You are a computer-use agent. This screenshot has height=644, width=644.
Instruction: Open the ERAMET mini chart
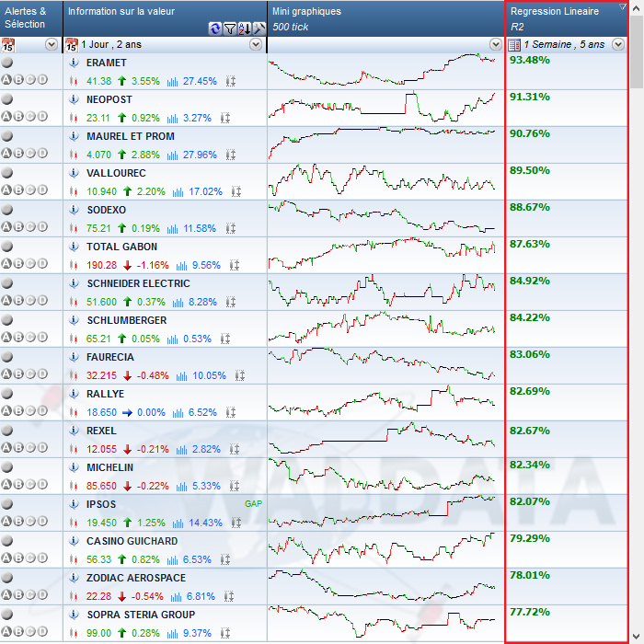point(382,69)
